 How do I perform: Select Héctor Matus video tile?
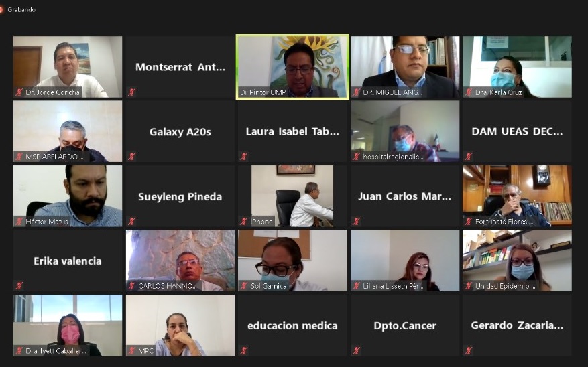pos(68,196)
